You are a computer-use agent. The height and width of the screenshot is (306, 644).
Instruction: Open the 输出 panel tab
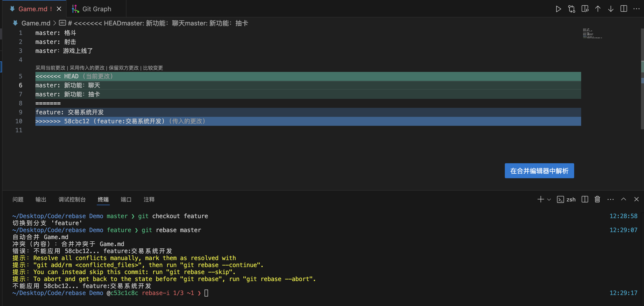coord(41,199)
